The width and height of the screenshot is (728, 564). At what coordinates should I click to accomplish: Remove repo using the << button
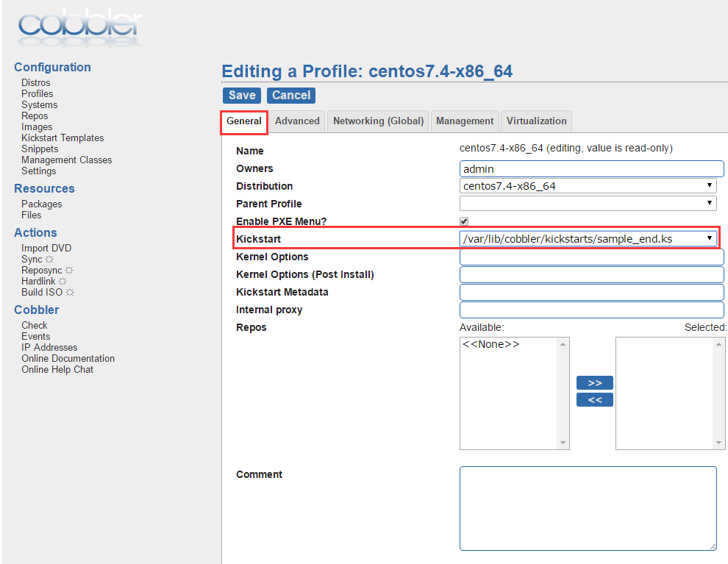pyautogui.click(x=595, y=400)
